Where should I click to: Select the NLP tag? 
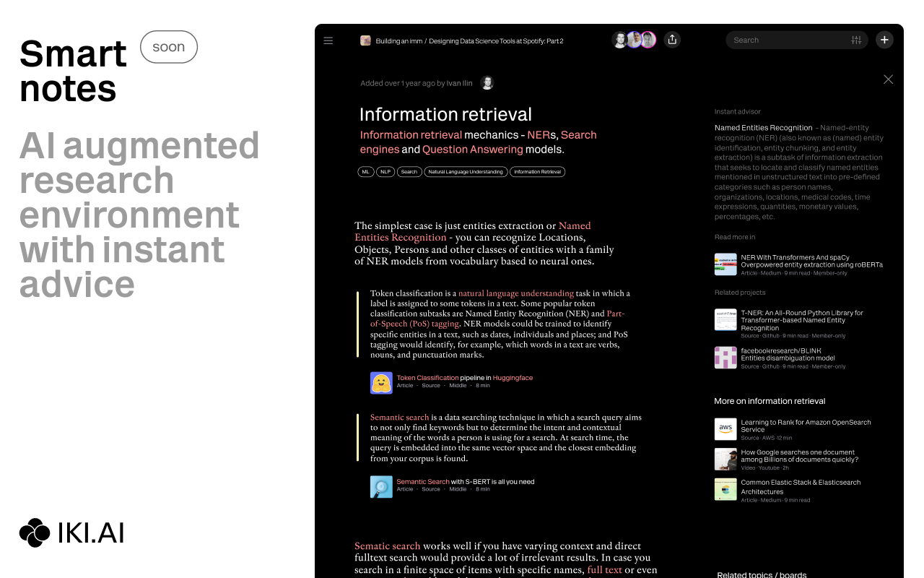point(385,172)
